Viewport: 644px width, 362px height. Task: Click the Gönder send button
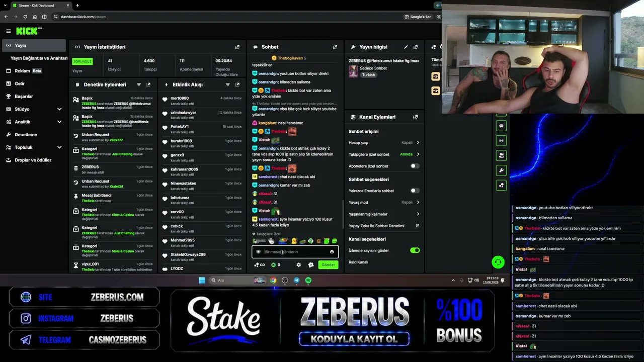point(328,265)
